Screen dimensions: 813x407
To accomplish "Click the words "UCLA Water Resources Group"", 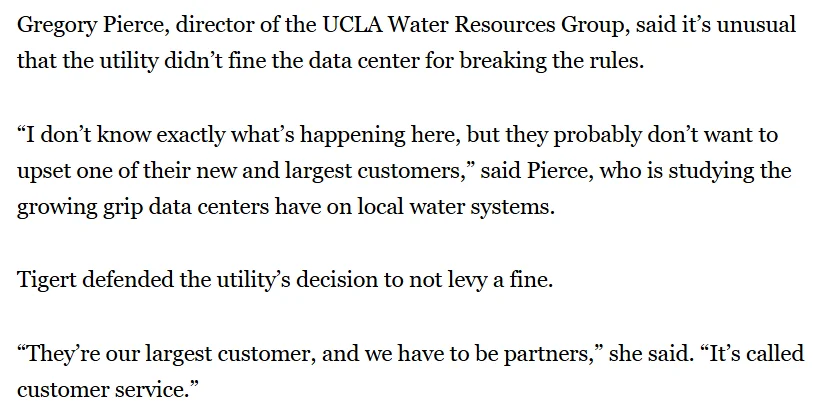I will pyautogui.click(x=473, y=25).
